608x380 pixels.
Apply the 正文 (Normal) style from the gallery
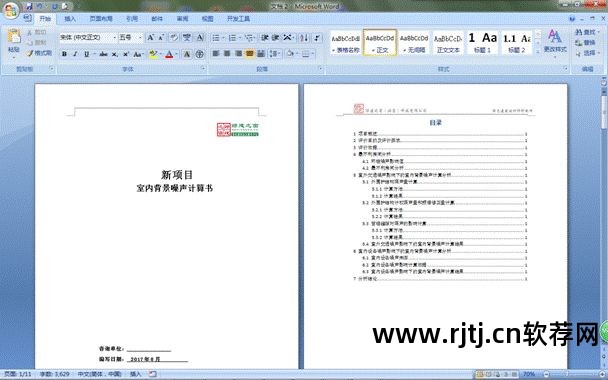click(x=380, y=43)
